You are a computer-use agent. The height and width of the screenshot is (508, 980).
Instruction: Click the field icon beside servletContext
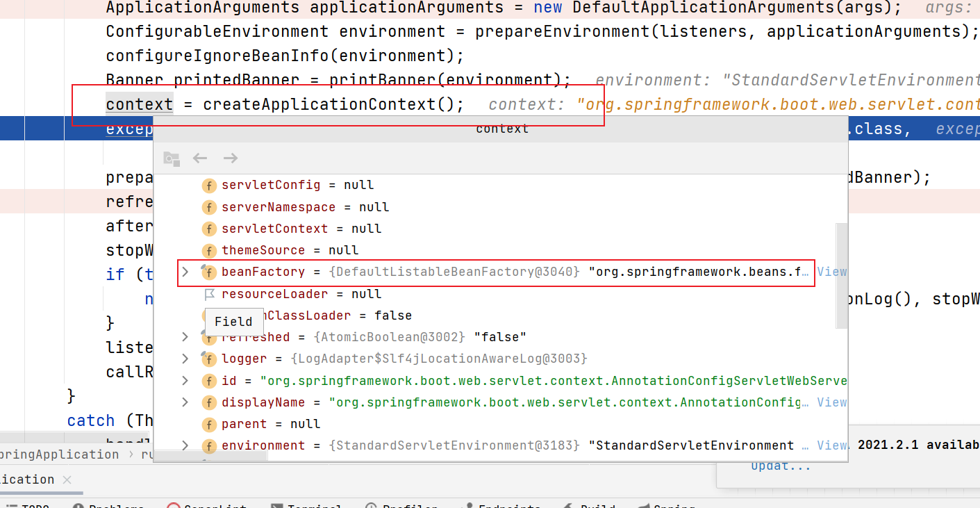coord(209,229)
